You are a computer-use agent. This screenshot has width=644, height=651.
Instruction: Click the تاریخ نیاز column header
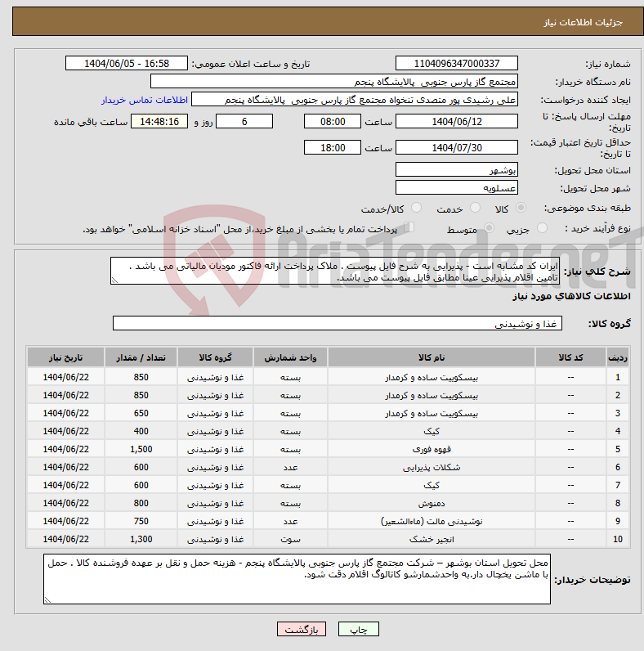coord(65,358)
